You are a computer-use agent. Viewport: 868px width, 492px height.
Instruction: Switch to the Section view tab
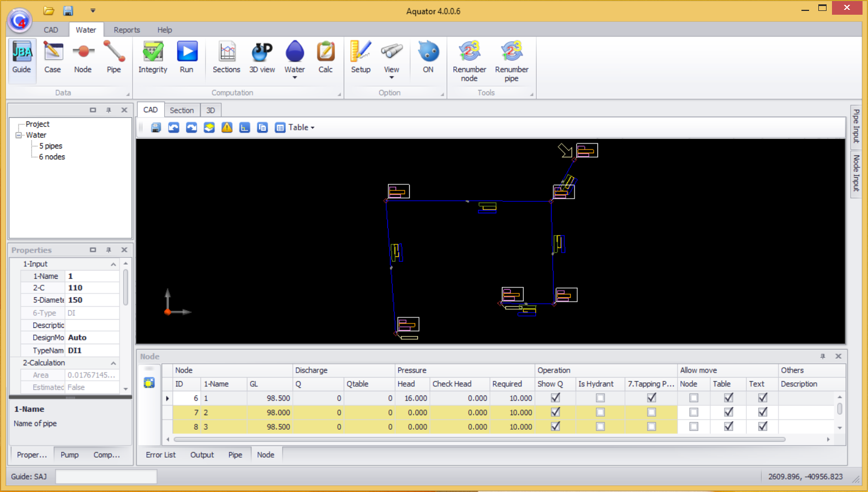182,110
